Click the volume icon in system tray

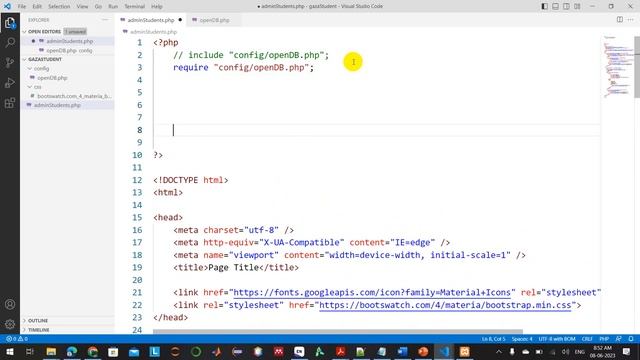pyautogui.click(x=565, y=351)
